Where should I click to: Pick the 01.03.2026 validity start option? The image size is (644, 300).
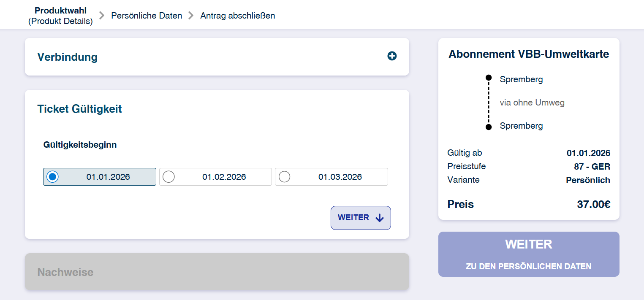285,177
